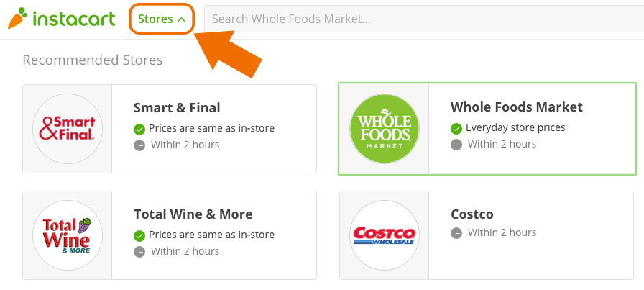Open the Smart & Final logo
The image size is (644, 290).
[68, 129]
